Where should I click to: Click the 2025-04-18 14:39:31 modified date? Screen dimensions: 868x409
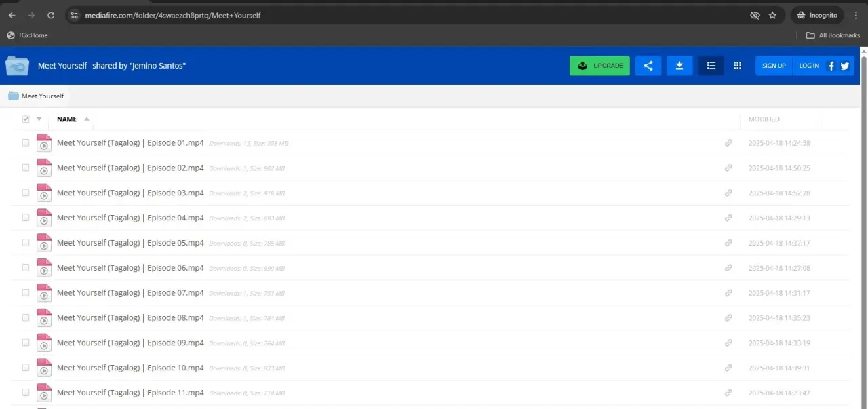pos(779,368)
